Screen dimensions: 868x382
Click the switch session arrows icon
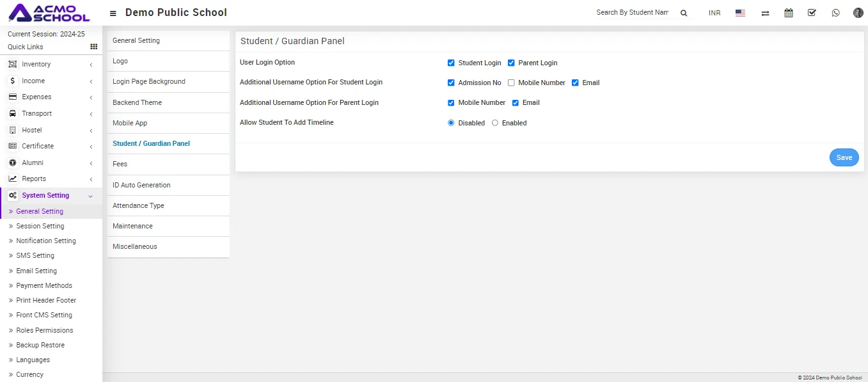[765, 13]
